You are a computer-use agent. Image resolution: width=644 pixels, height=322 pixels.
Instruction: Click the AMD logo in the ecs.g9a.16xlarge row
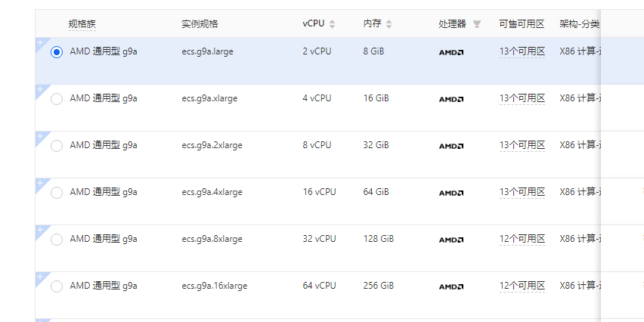pos(451,287)
